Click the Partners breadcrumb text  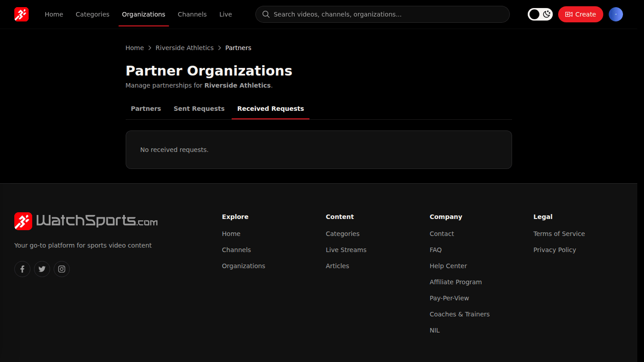coord(238,48)
